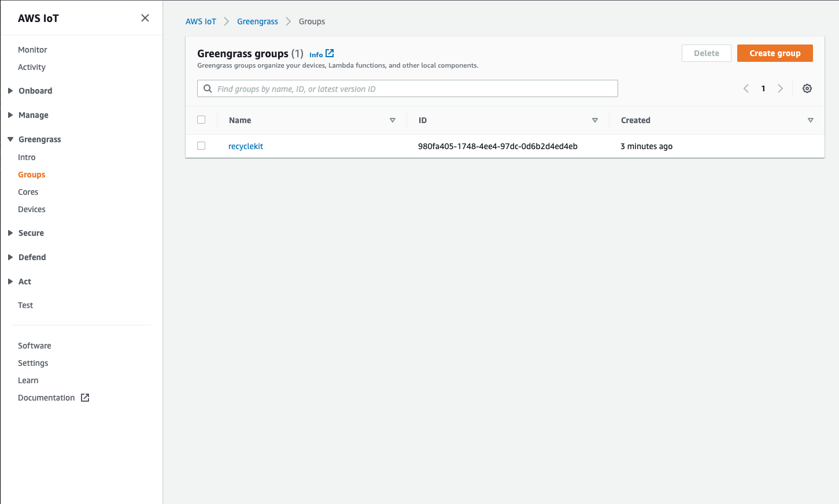Click the ID column header
This screenshot has height=504, width=839.
pyautogui.click(x=423, y=120)
